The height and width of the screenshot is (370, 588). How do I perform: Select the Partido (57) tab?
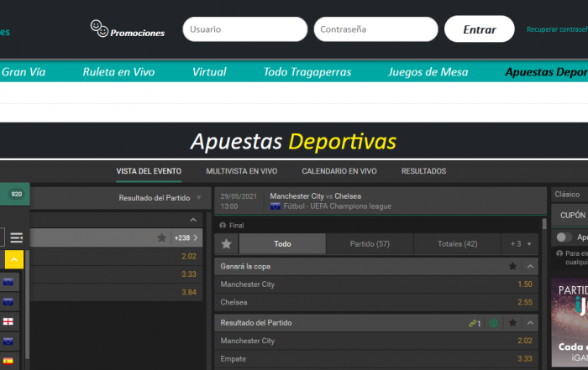pyautogui.click(x=370, y=244)
